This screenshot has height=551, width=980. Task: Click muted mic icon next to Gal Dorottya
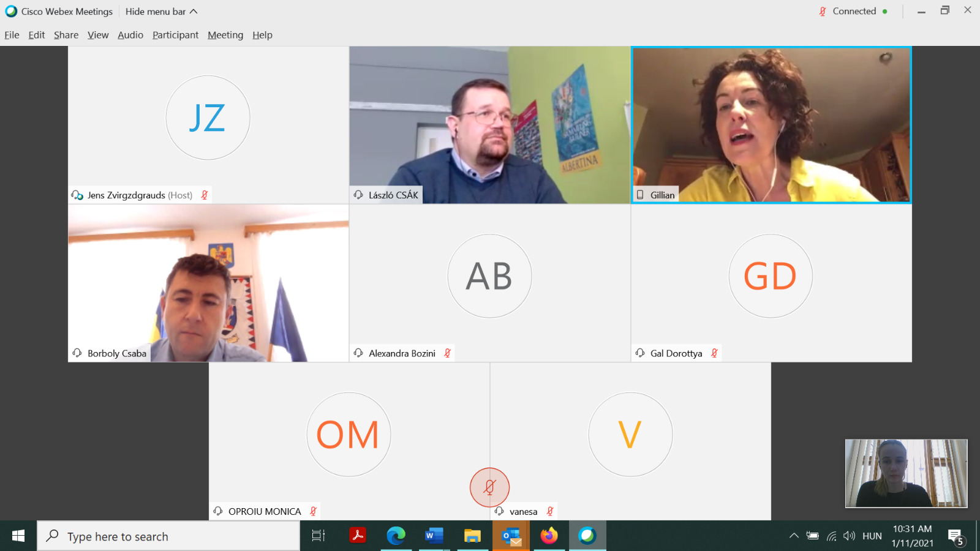coord(714,353)
